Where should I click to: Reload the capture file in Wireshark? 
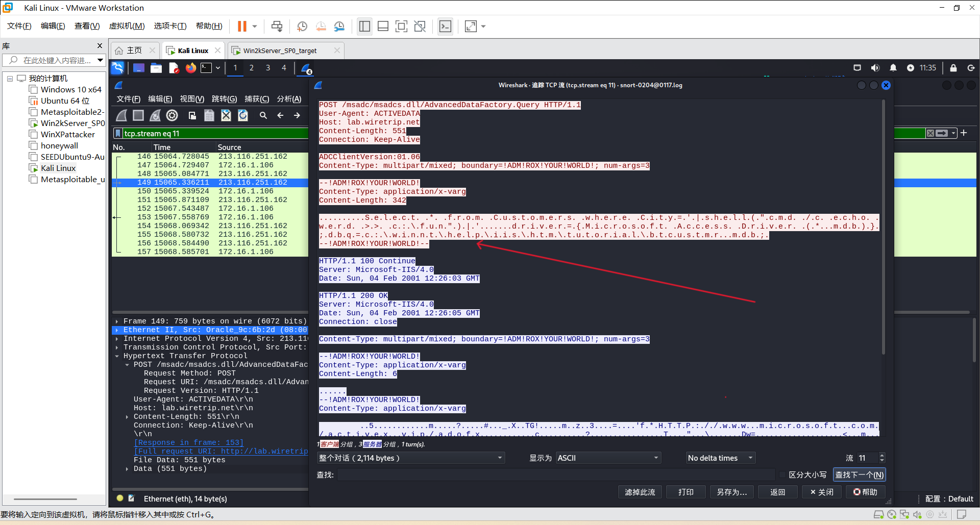243,115
